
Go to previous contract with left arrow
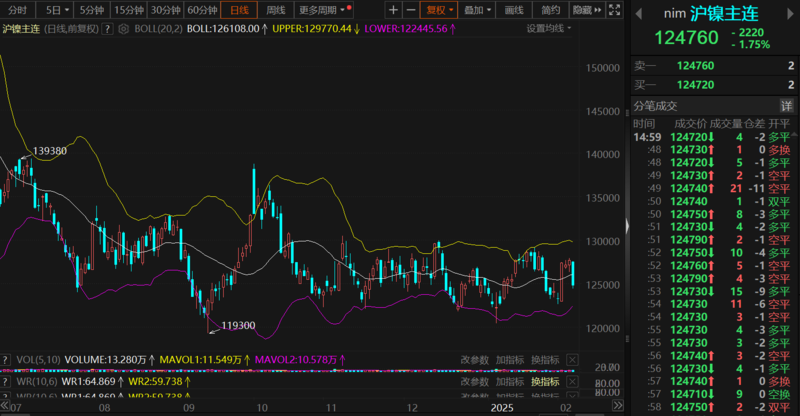[x=640, y=15]
